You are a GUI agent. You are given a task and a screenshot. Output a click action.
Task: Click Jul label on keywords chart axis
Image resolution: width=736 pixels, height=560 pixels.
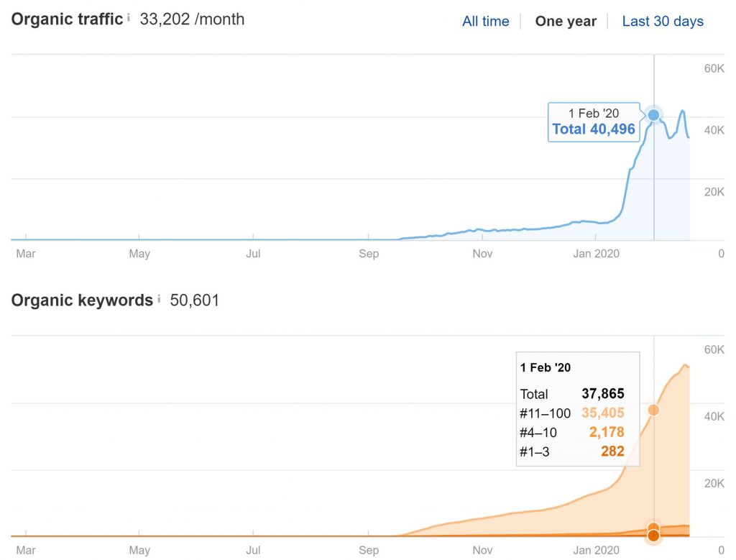253,550
